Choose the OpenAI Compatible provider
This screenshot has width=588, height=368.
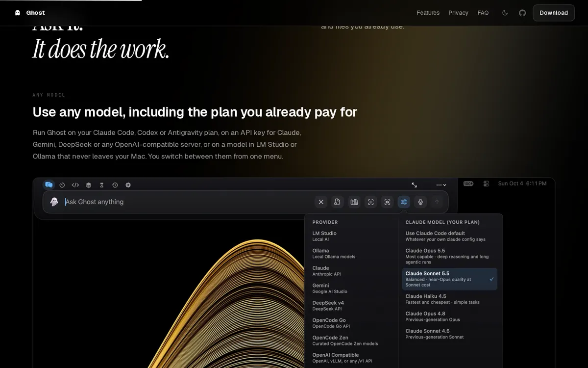[351, 358]
